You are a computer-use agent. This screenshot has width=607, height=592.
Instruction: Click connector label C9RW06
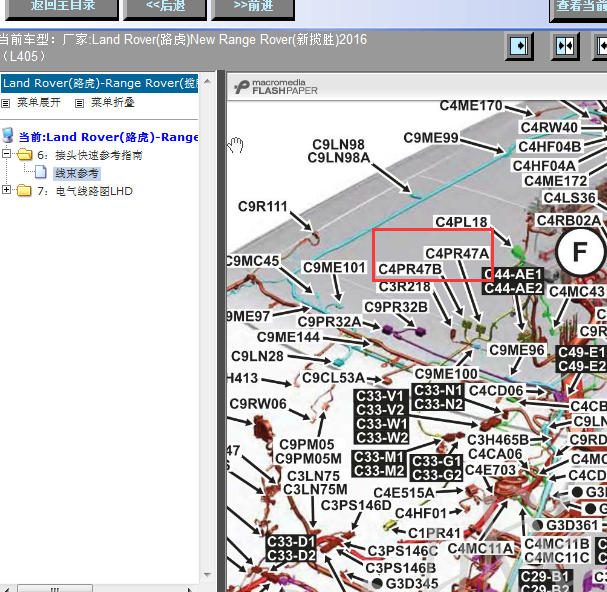coord(258,404)
